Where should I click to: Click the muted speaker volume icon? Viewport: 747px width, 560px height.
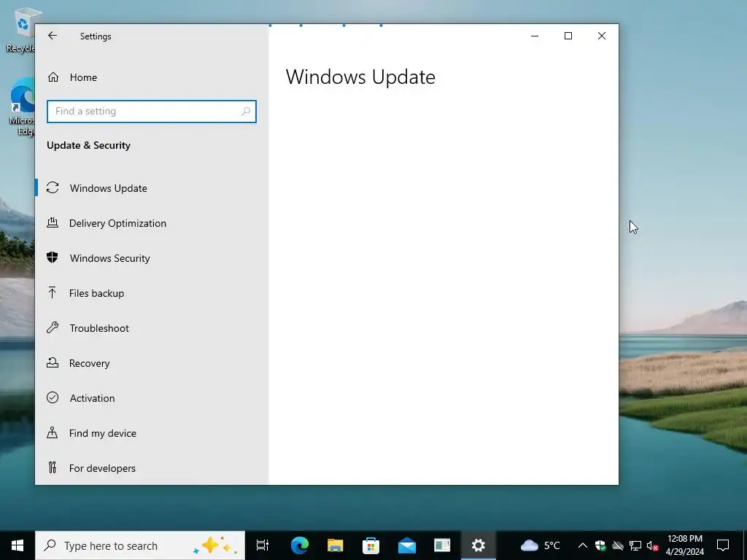(x=652, y=545)
